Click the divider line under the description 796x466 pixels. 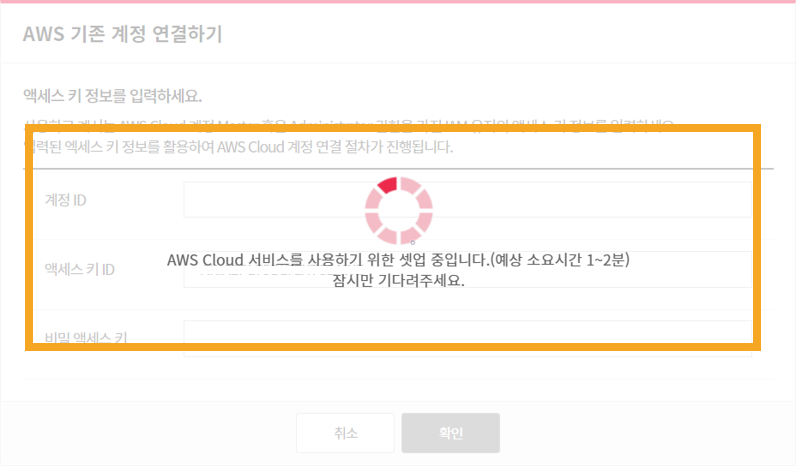[399, 168]
